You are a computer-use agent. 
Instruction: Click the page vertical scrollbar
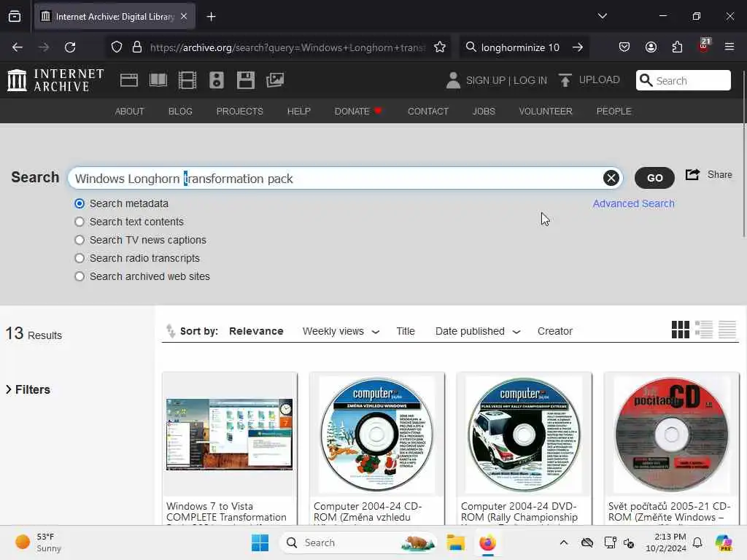(x=743, y=153)
